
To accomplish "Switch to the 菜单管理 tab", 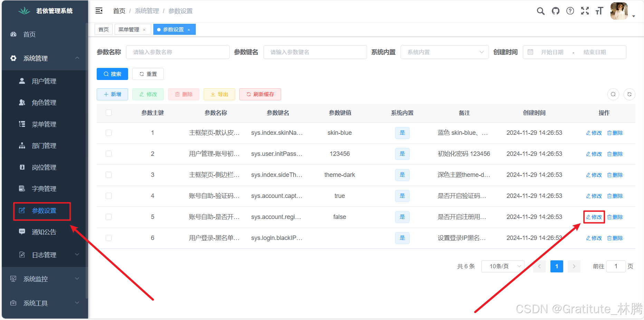I will click(133, 29).
